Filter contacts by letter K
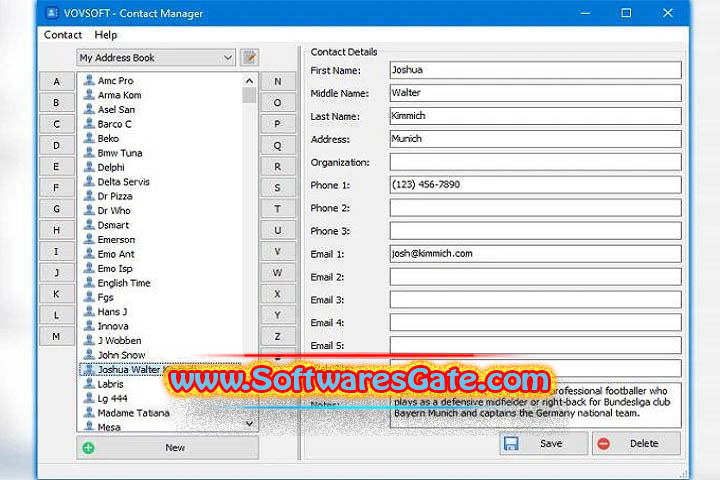 pos(56,294)
